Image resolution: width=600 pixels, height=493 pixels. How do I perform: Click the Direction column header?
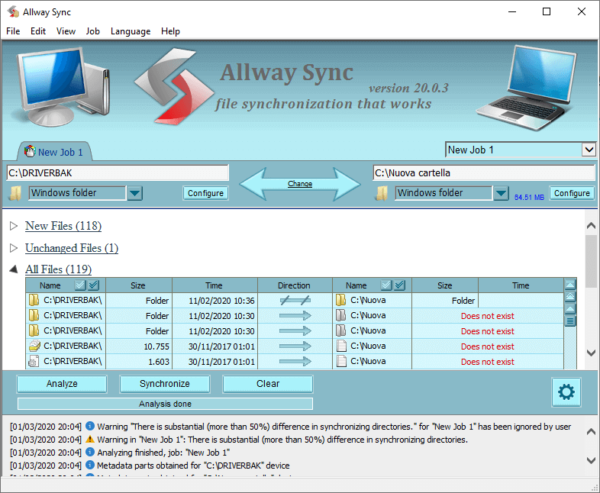[x=295, y=285]
